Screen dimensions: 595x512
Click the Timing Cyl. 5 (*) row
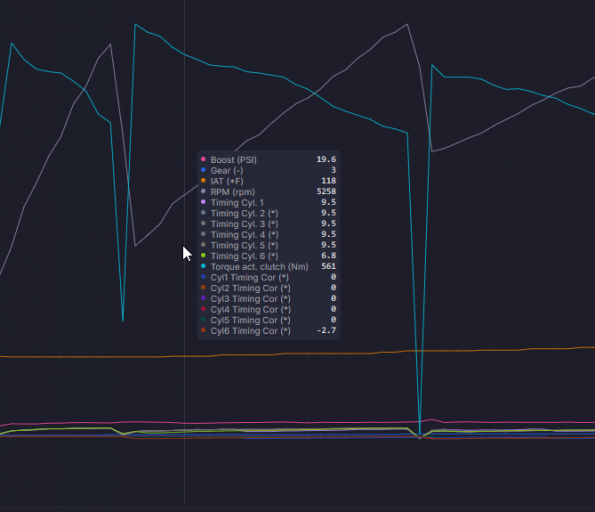point(269,245)
